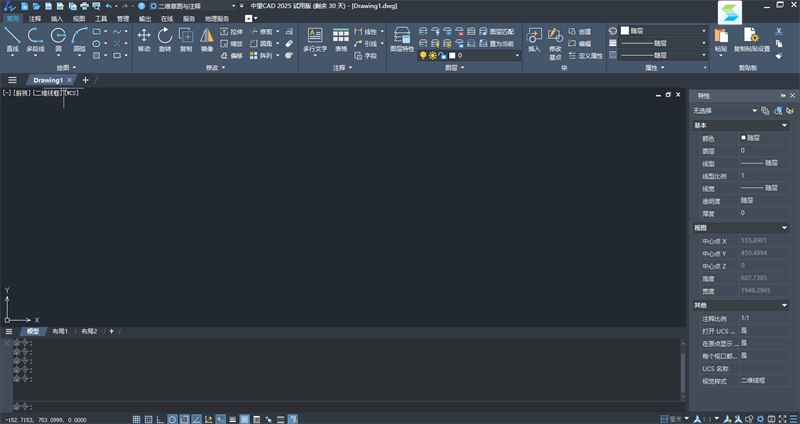Viewport: 800px width, 424px height.
Task: Toggle layer on/off lightbulb icon
Action: point(422,56)
